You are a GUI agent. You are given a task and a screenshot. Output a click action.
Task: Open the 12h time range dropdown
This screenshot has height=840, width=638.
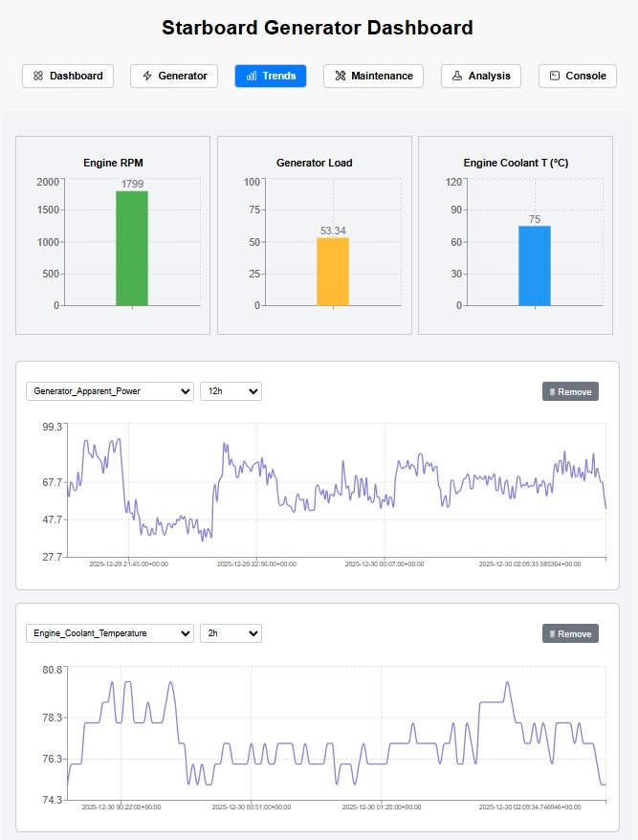point(231,390)
